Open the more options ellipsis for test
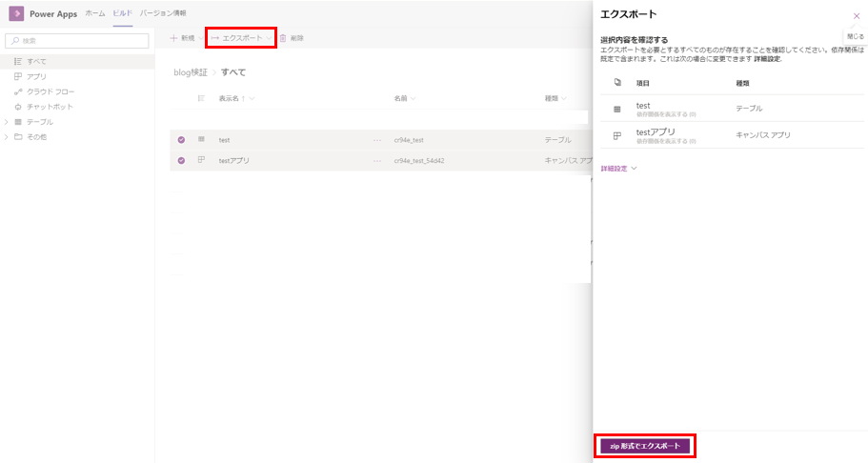 coord(377,140)
